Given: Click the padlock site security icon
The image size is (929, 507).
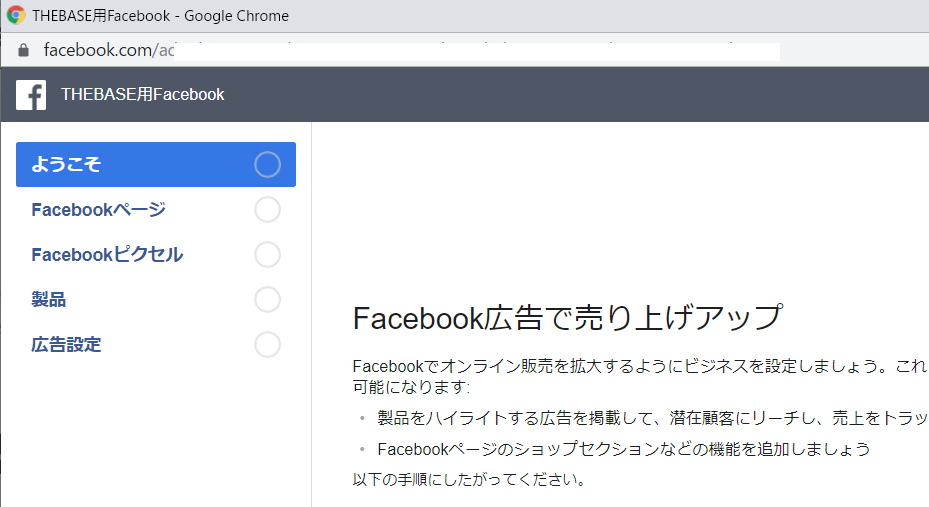Looking at the screenshot, I should tap(23, 50).
